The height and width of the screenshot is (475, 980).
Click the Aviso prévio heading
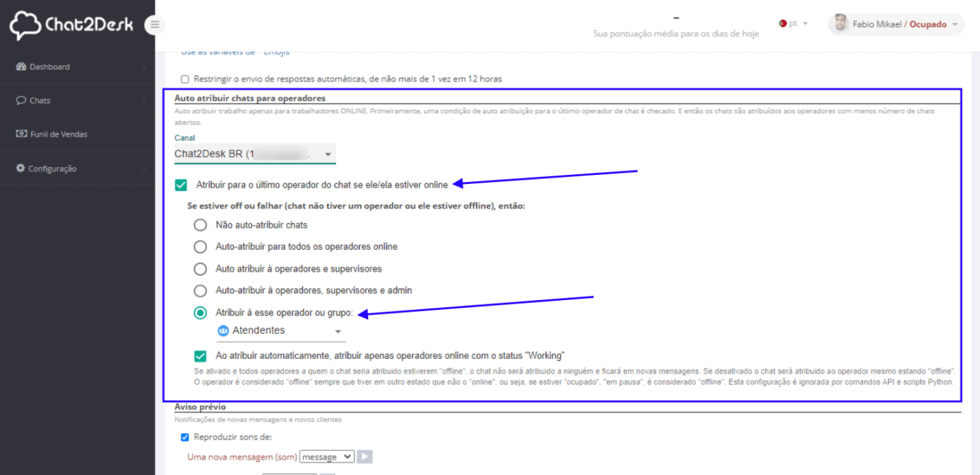pos(200,406)
